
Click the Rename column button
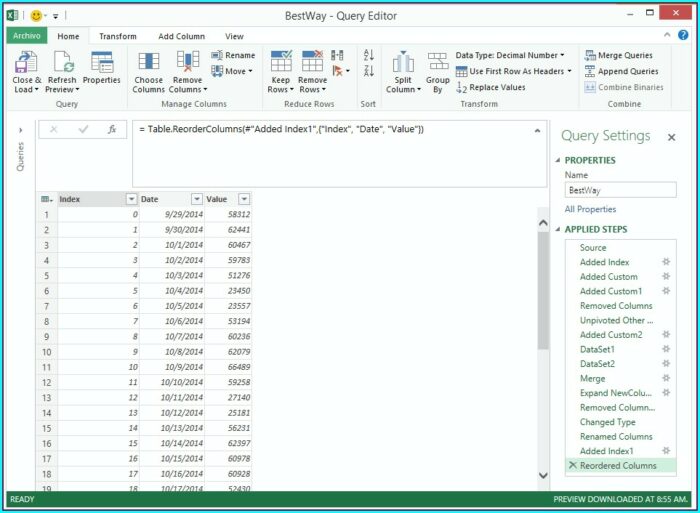(233, 55)
